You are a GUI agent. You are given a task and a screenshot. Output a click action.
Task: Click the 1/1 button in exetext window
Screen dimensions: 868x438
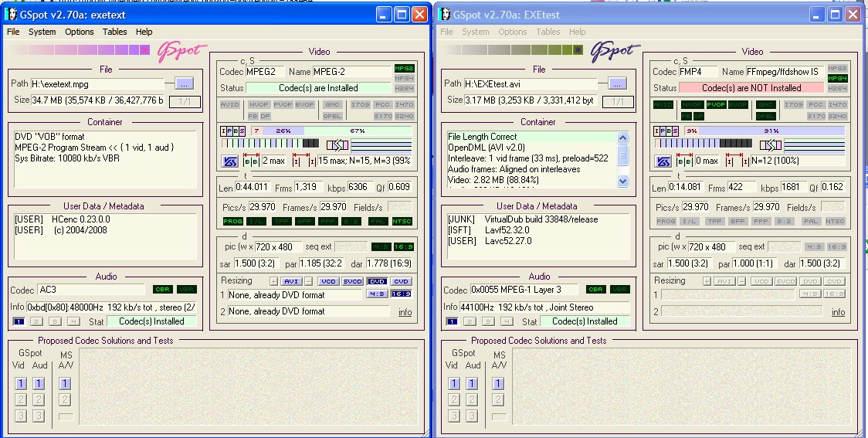tap(185, 101)
